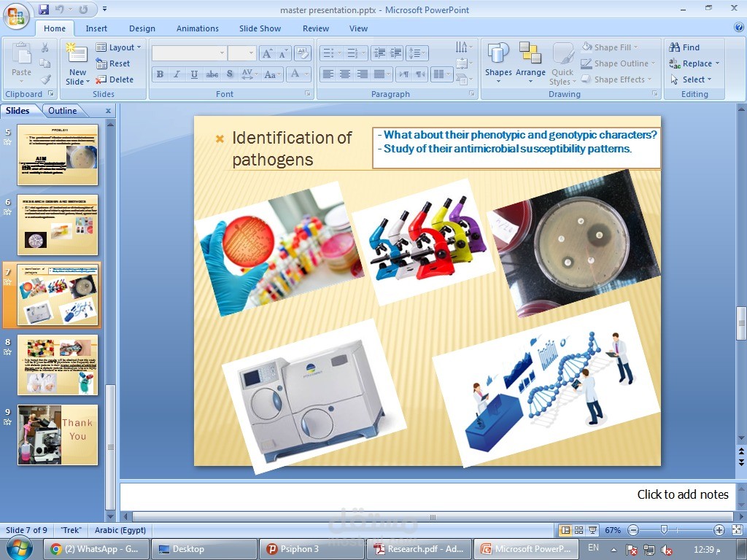Apply strikethrough with the abc icon
Viewport: 747px width, 560px height.
coord(212,74)
